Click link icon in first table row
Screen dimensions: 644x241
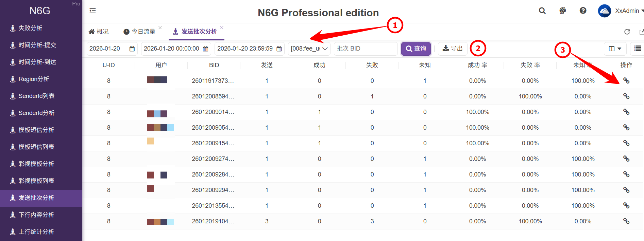[x=626, y=81]
